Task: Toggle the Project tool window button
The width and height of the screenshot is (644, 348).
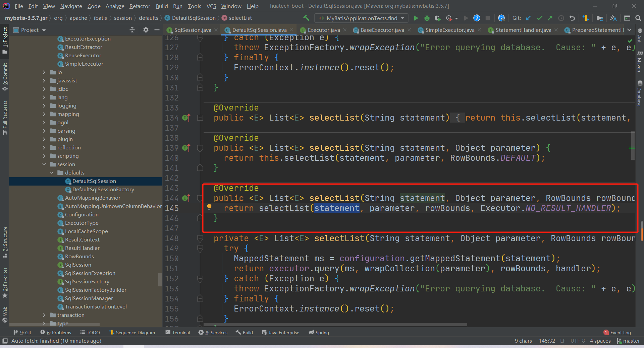Action: click(5, 40)
